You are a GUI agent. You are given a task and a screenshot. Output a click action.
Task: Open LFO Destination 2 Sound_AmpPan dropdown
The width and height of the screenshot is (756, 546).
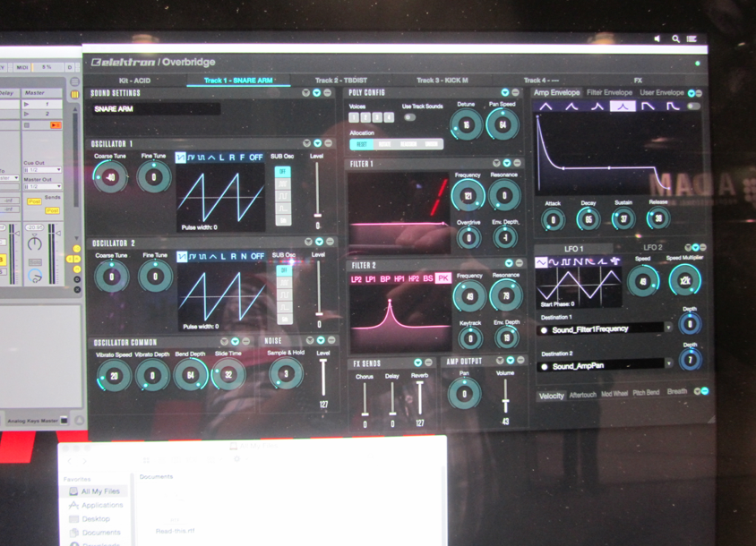tap(668, 363)
